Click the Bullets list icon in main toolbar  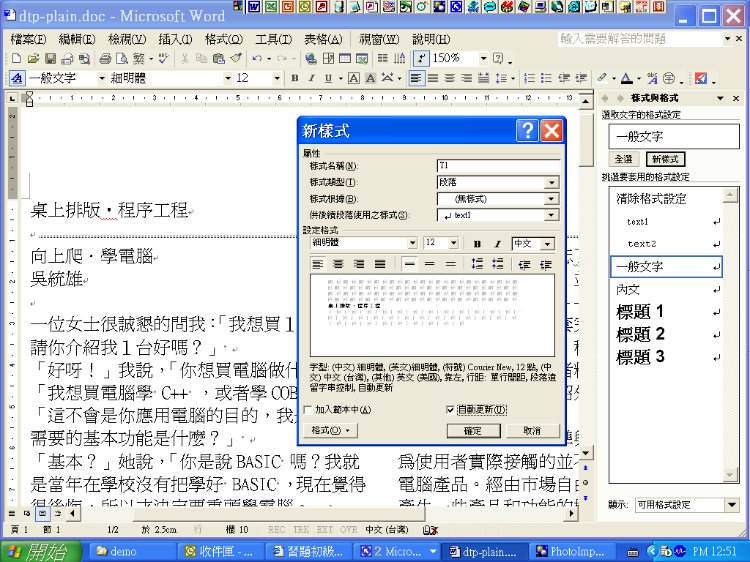click(546, 78)
